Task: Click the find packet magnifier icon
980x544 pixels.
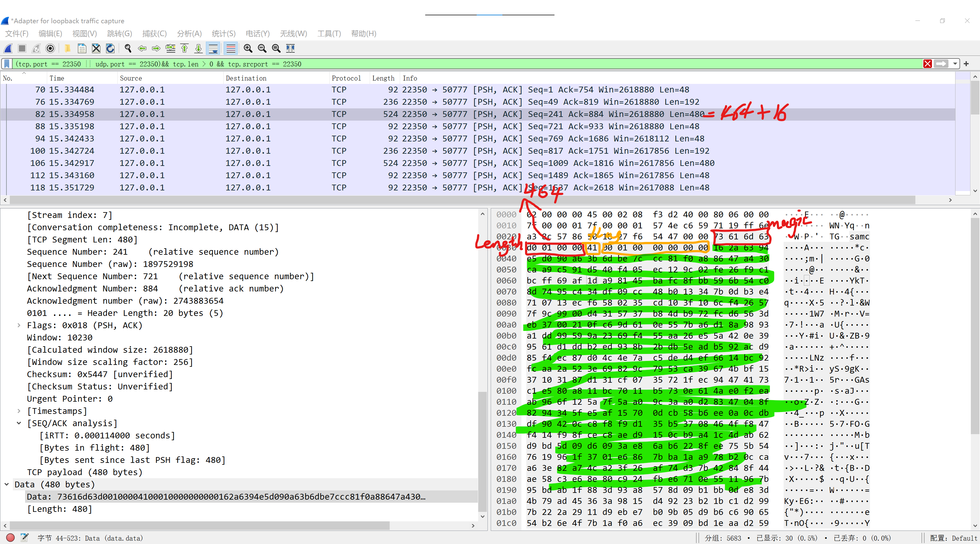Action: coord(128,48)
